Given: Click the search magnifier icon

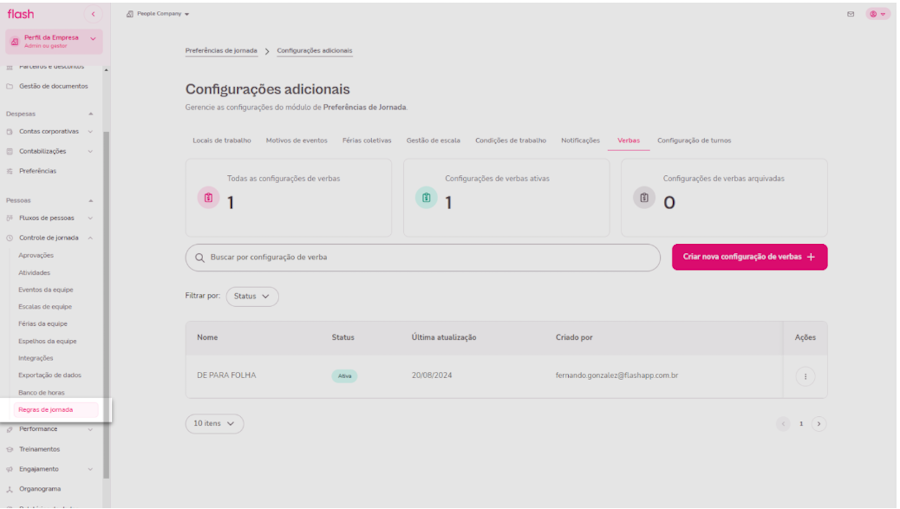Looking at the screenshot, I should (x=200, y=258).
